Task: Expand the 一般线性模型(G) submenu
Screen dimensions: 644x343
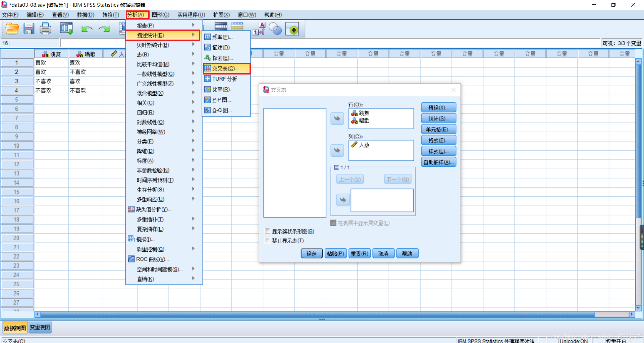Action: click(164, 74)
